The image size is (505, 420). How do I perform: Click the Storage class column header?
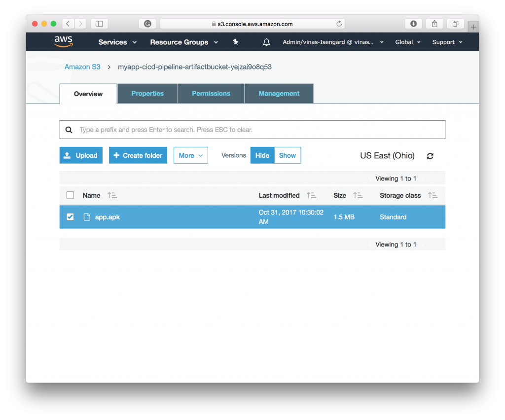tap(400, 195)
